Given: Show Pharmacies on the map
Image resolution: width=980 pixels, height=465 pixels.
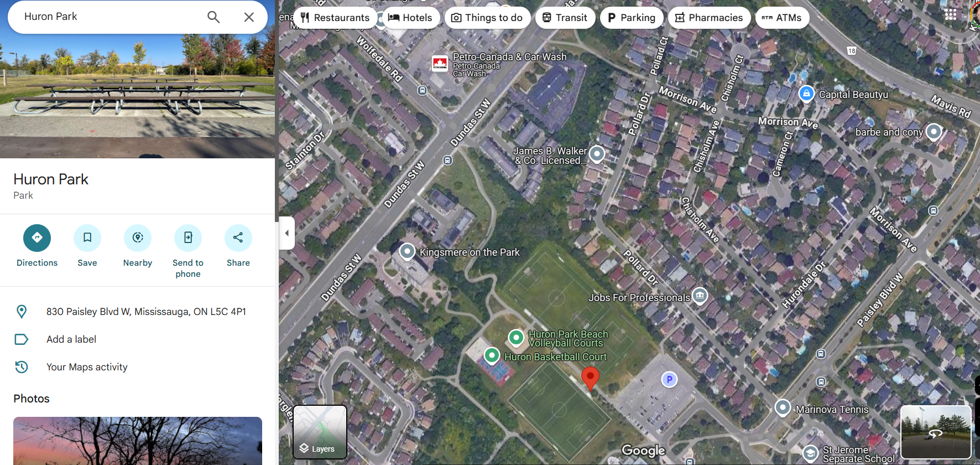Looking at the screenshot, I should click(x=709, y=18).
